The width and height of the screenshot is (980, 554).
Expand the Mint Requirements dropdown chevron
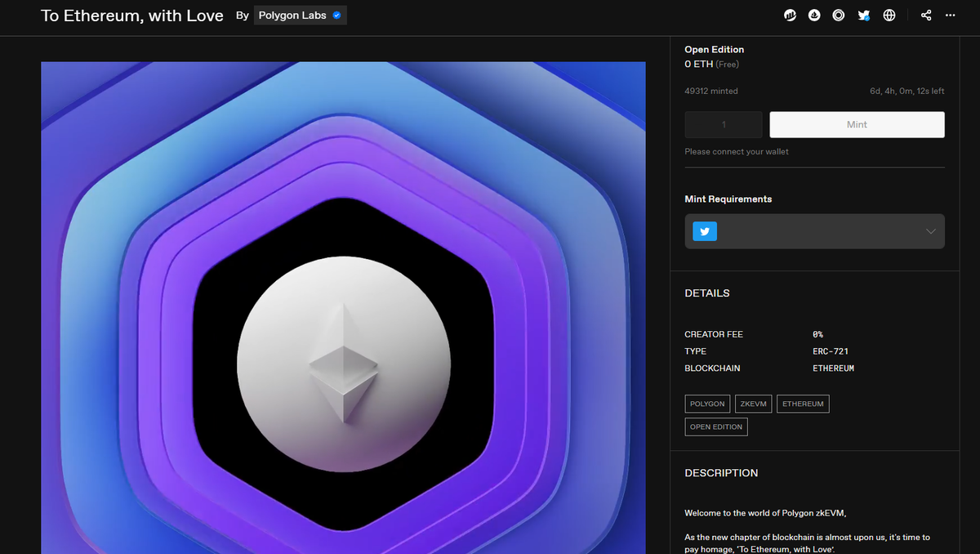(931, 231)
